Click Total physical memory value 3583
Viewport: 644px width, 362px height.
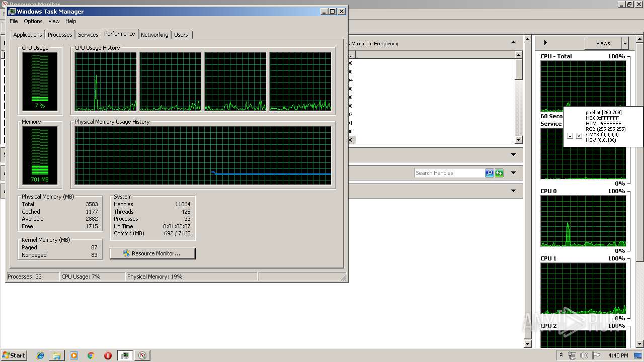[92, 204]
